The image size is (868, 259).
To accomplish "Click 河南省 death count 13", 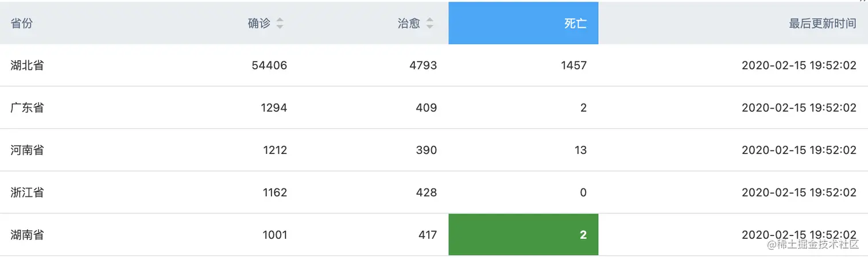I will (x=580, y=150).
